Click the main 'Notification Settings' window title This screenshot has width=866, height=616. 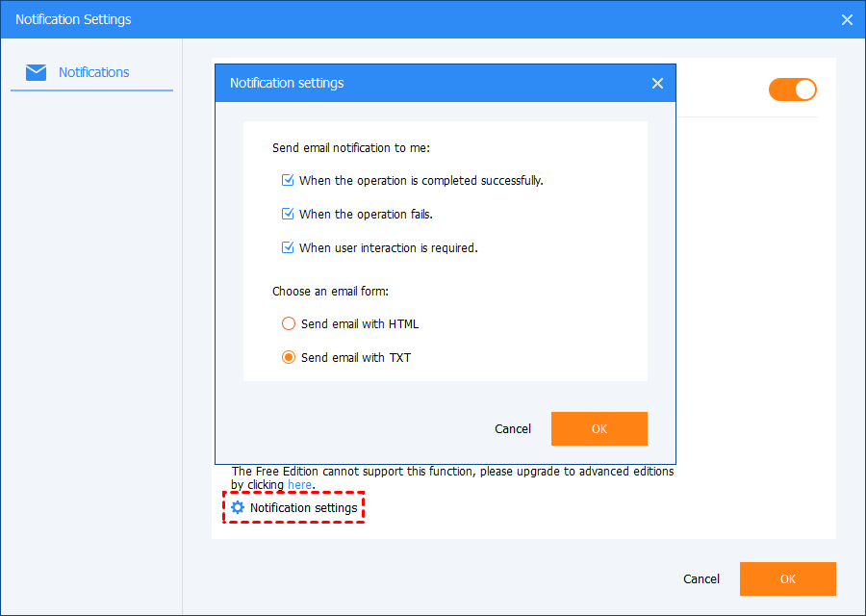pyautogui.click(x=73, y=19)
